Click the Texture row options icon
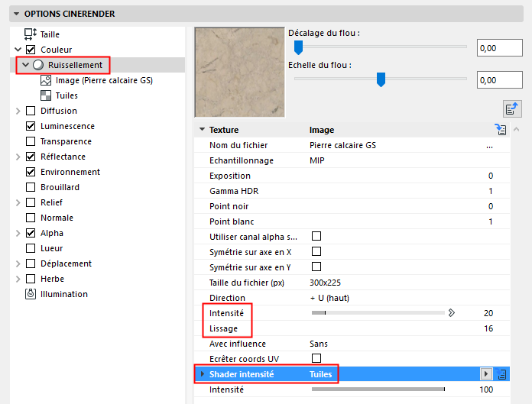 pos(501,130)
